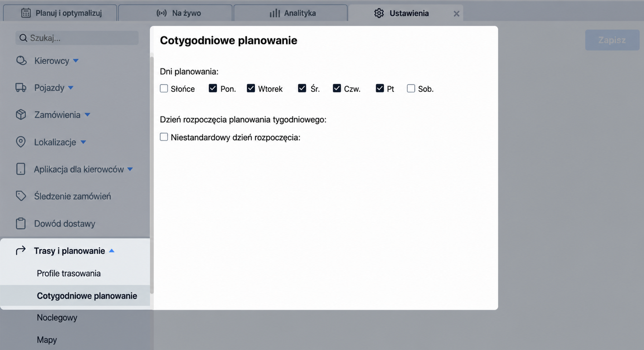Click the magnifier icon in the search box
The width and height of the screenshot is (644, 350).
click(x=23, y=38)
